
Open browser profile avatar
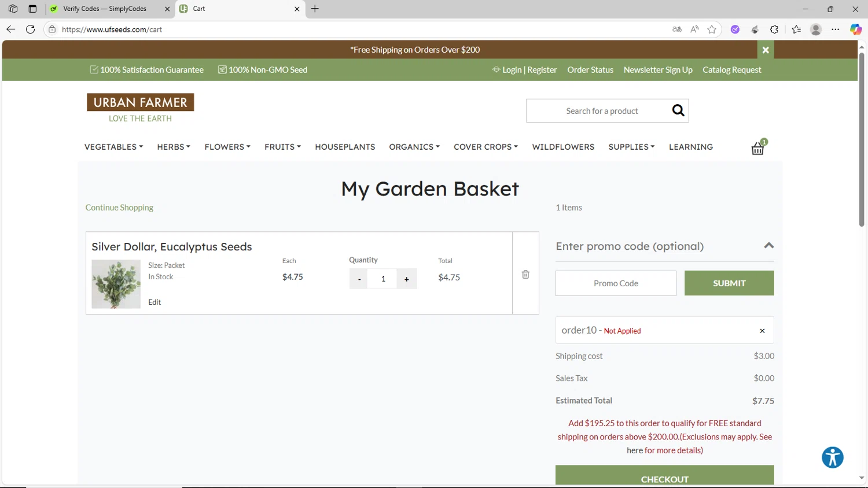(816, 29)
